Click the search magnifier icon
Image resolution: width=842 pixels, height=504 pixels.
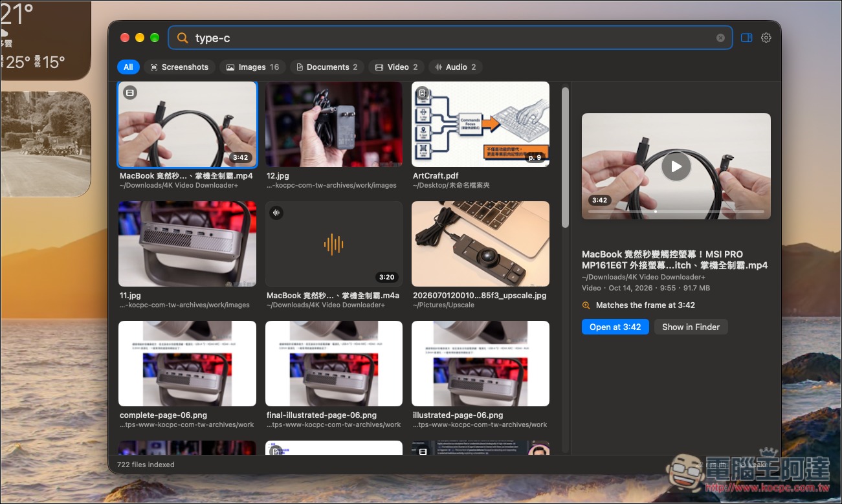[x=183, y=38]
